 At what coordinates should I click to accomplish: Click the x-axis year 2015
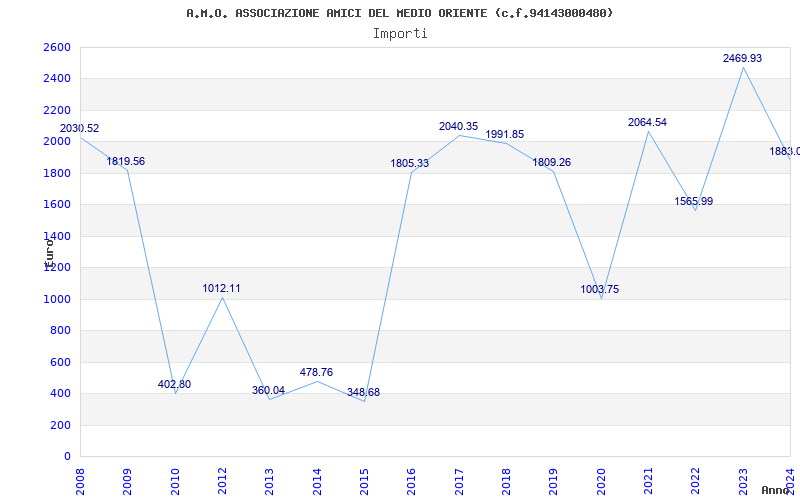[365, 481]
